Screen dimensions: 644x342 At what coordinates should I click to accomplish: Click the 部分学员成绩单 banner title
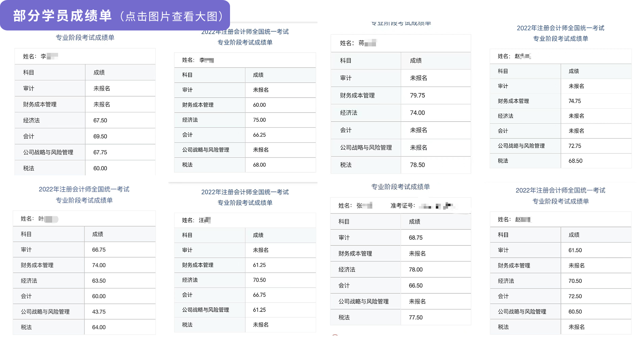tap(62, 16)
